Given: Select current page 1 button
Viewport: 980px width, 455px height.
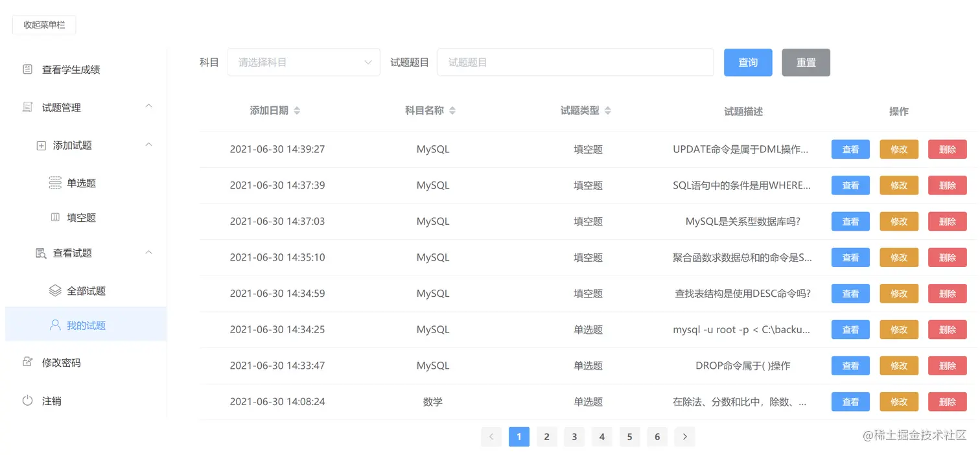Looking at the screenshot, I should (519, 437).
